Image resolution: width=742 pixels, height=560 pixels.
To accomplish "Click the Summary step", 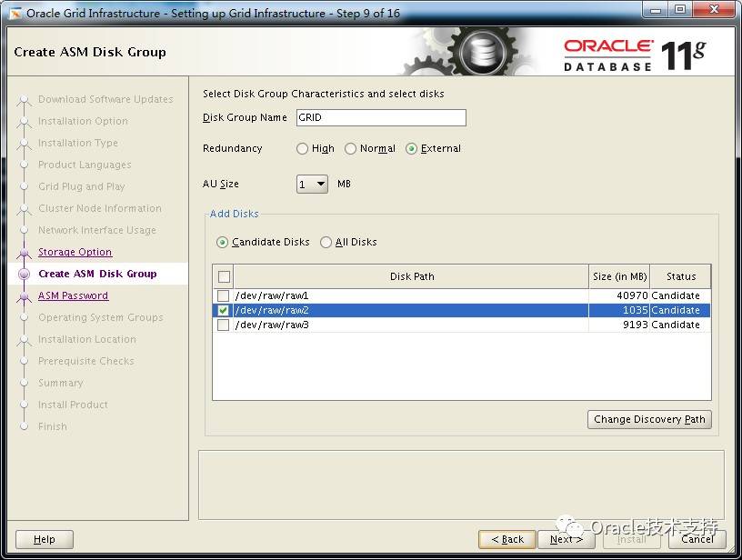I will tap(61, 383).
